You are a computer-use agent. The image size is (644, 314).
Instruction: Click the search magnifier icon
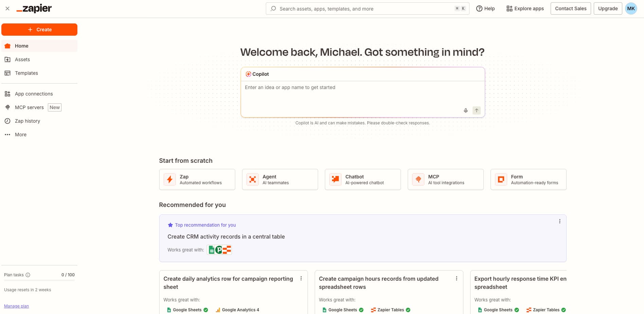point(273,8)
